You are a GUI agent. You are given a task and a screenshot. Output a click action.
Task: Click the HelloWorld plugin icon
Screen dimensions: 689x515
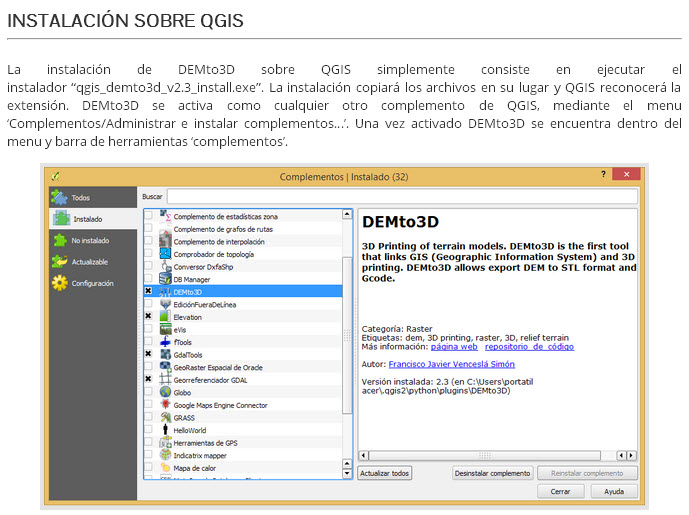(x=165, y=430)
